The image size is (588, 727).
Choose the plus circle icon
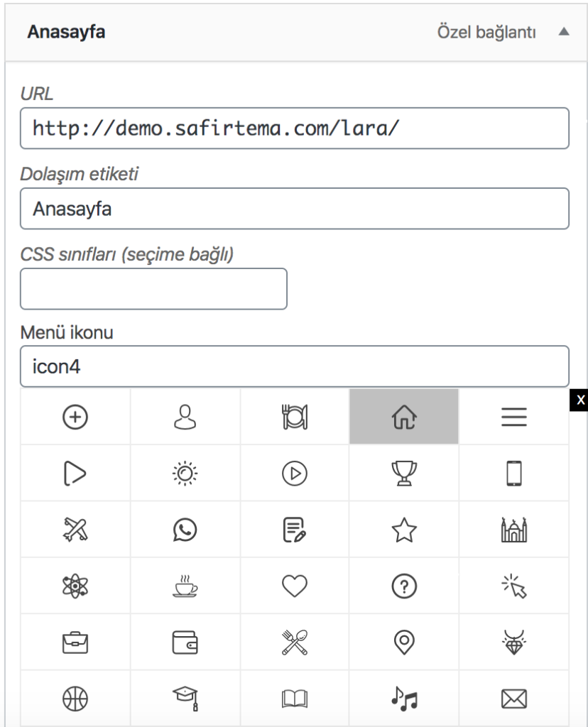pyautogui.click(x=75, y=416)
